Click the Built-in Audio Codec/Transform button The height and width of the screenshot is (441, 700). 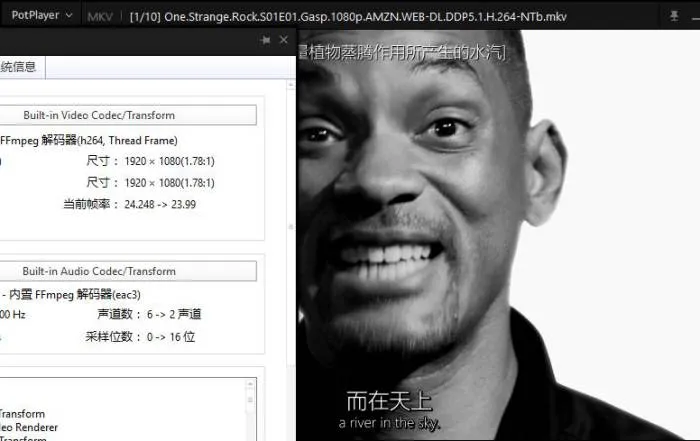(x=126, y=271)
